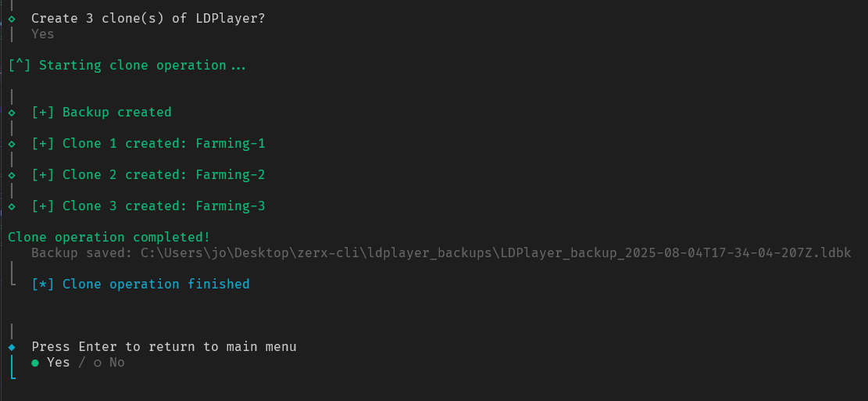This screenshot has height=401, width=868.
Task: Click the 'Create 3 clone(s) of LDPlayer?' question text
Action: point(148,19)
